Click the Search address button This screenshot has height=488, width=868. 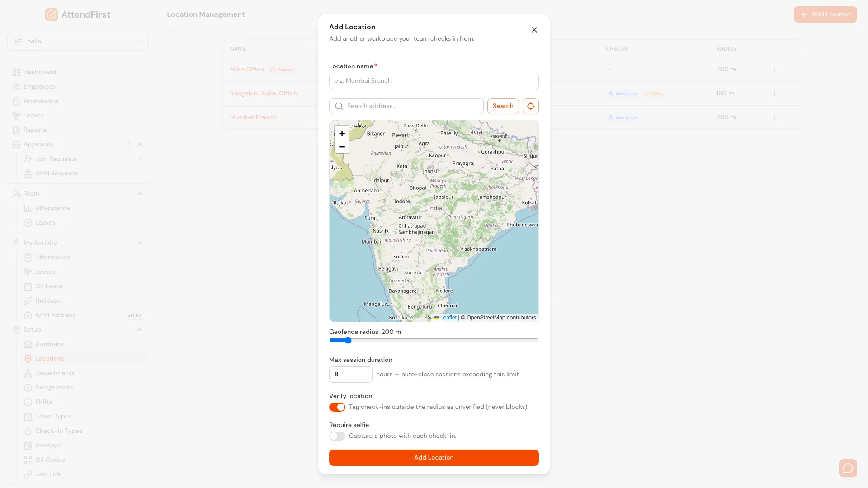(x=503, y=106)
